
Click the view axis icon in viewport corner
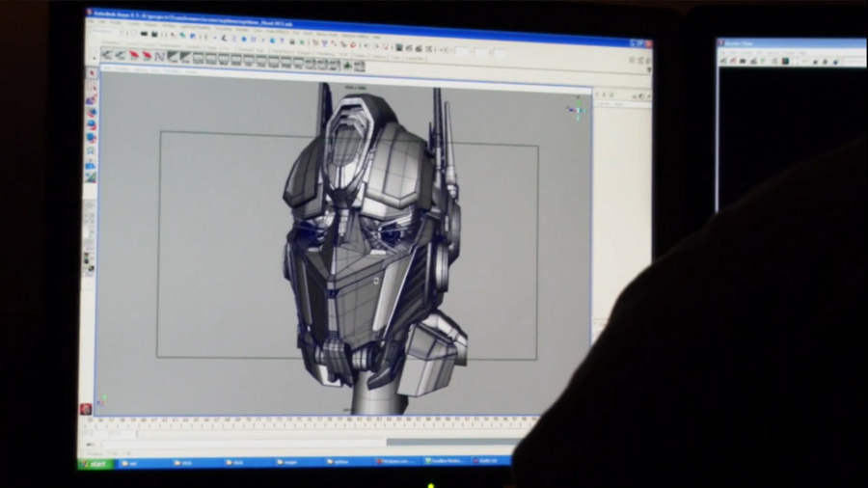point(577,111)
